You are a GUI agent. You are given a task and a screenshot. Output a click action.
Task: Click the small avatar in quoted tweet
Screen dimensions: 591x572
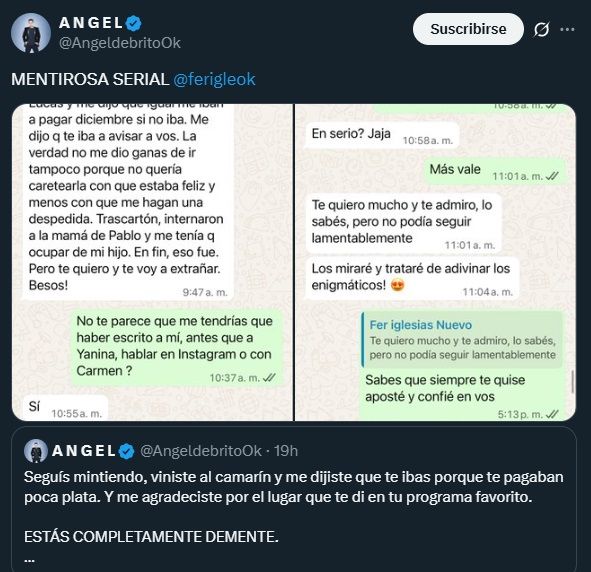click(x=36, y=451)
